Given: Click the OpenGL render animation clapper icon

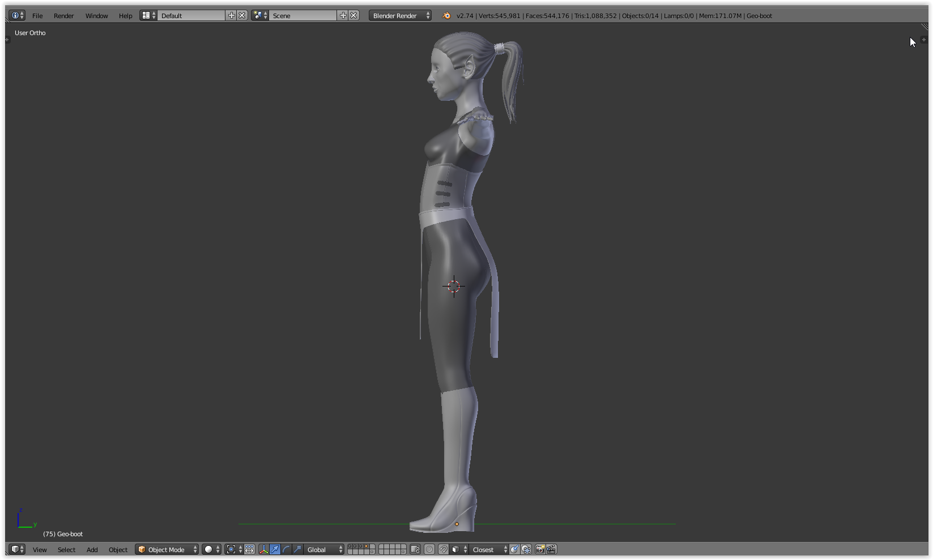Looking at the screenshot, I should pos(551,549).
